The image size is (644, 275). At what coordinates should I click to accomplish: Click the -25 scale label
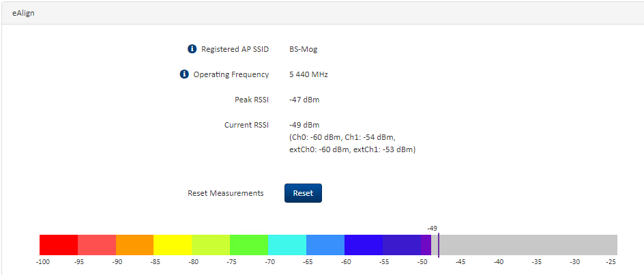click(x=611, y=261)
